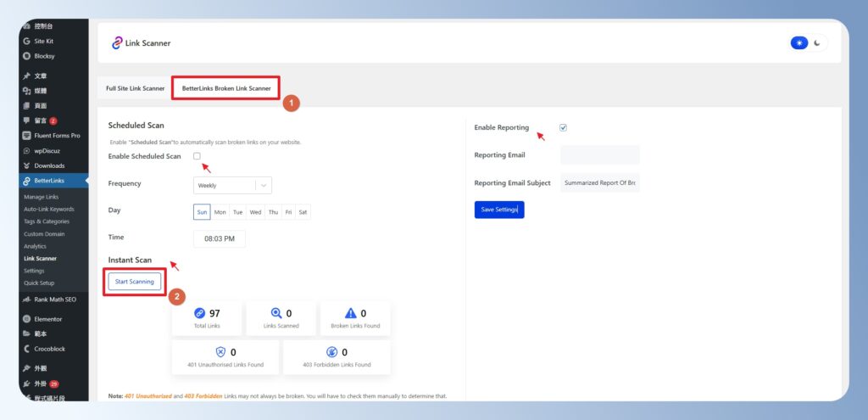Click the wpDiscuz sidebar icon
The height and width of the screenshot is (420, 868).
(x=26, y=151)
